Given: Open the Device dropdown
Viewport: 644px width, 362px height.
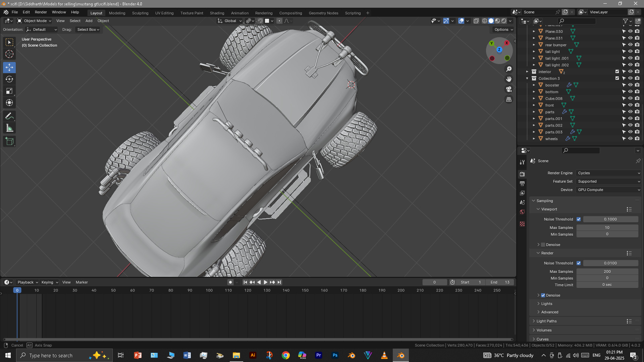Looking at the screenshot, I should (609, 190).
